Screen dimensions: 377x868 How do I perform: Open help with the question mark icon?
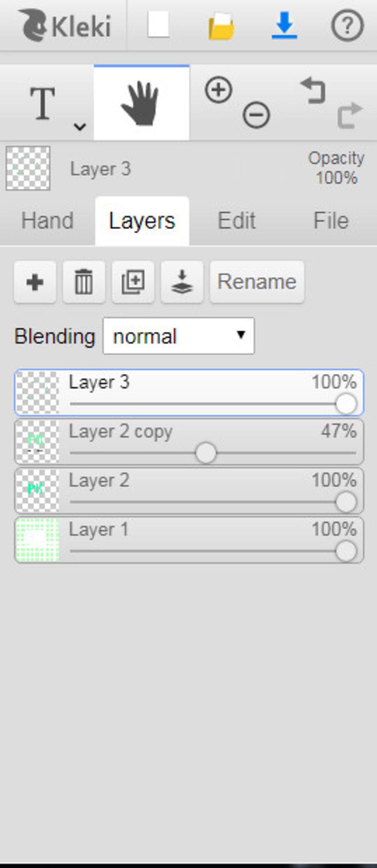coord(348,25)
